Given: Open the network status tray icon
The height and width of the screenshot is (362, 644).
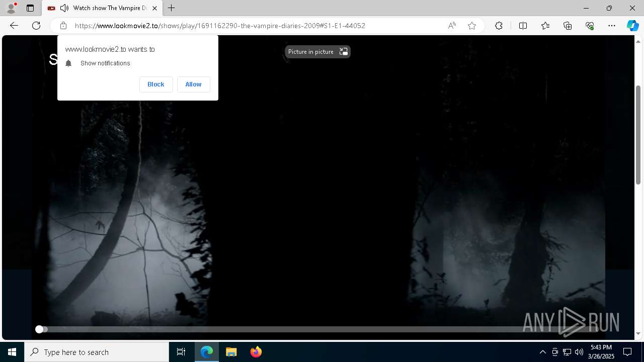Looking at the screenshot, I should 567,352.
